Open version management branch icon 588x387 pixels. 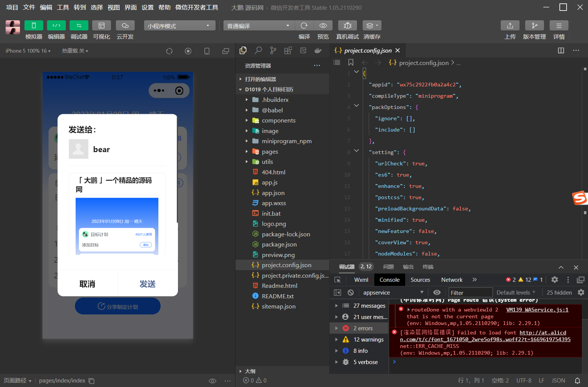(534, 26)
